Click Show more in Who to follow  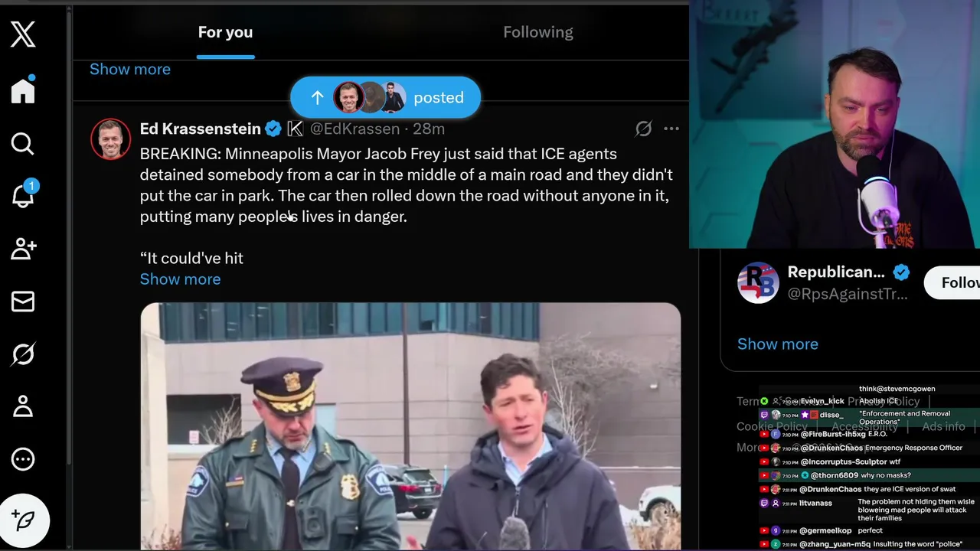point(778,344)
